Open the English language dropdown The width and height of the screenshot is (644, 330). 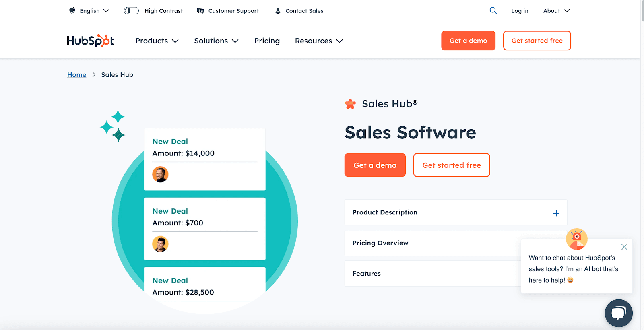(x=89, y=11)
